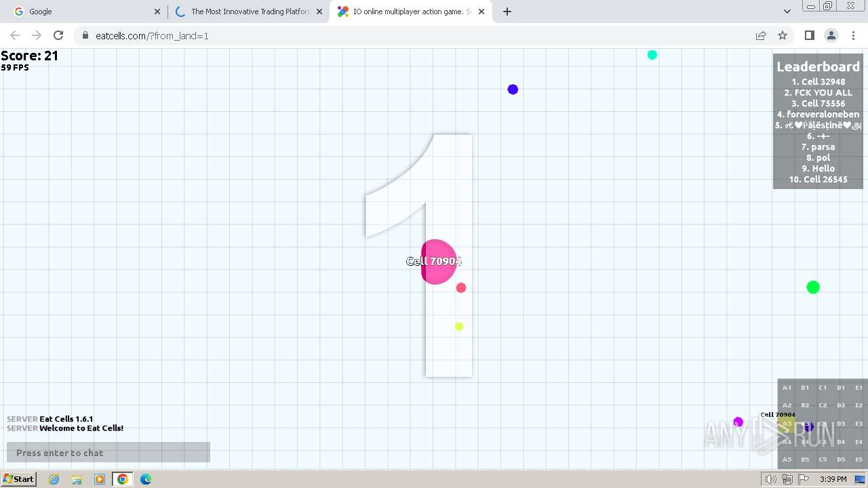Click the red food pellet near the player

pyautogui.click(x=461, y=288)
